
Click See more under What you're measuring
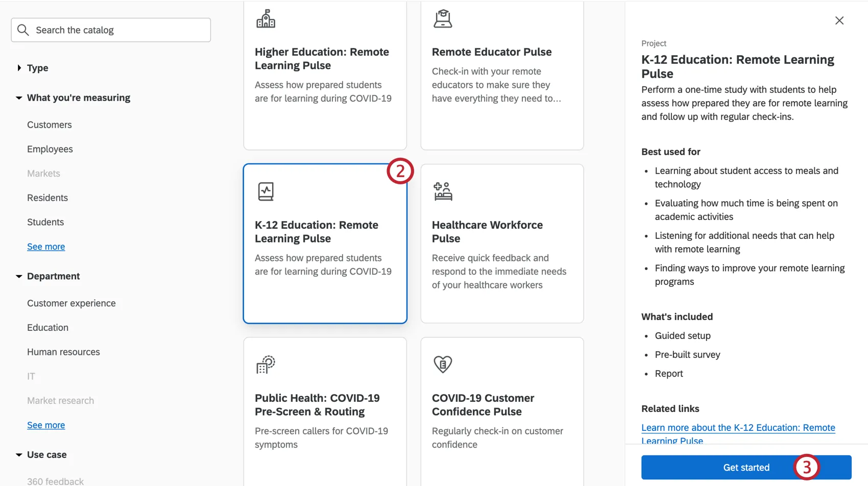pos(45,246)
